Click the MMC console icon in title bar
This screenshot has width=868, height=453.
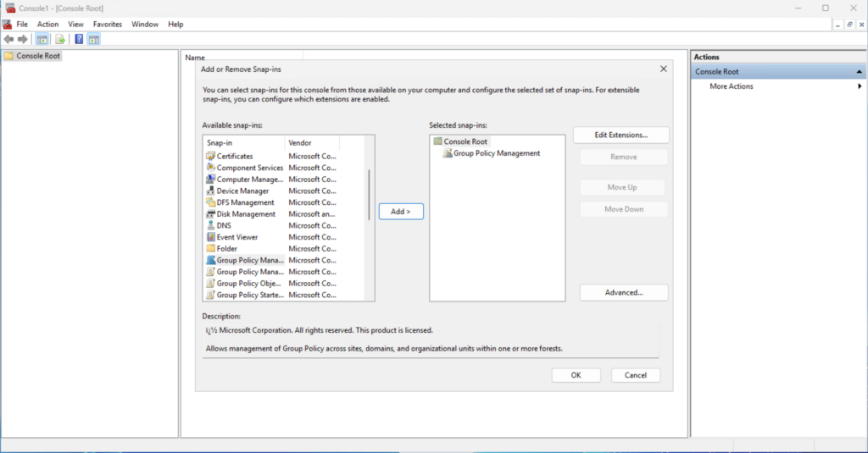coord(10,8)
